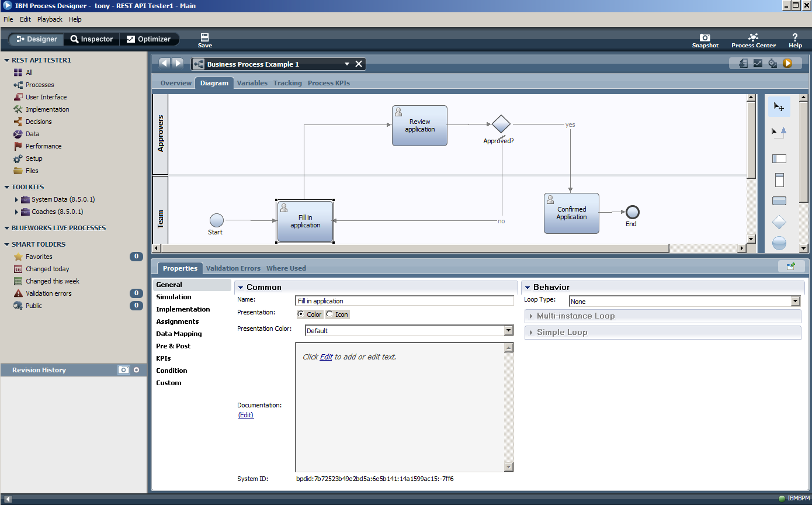Screen dimensions: 812x505
Task: Switch to Optimizer view
Action: [149, 39]
